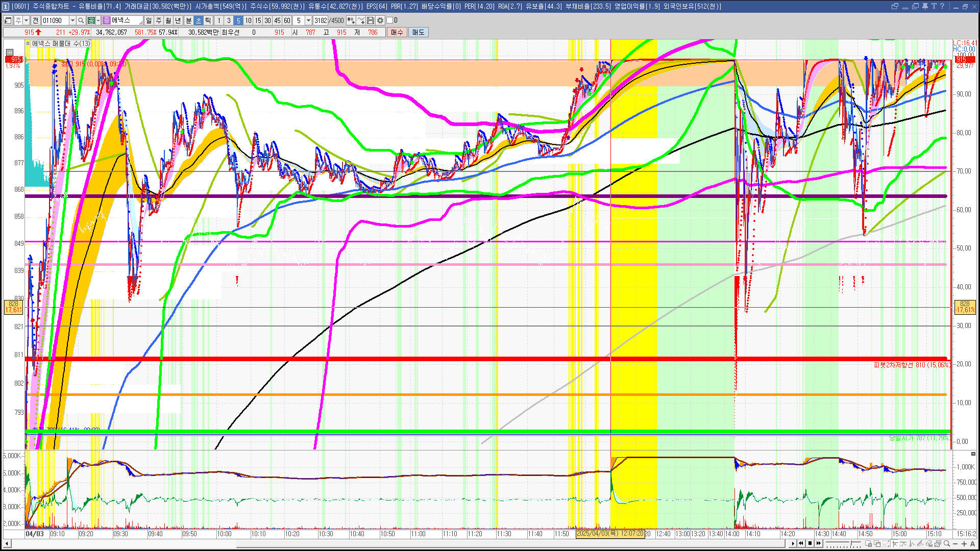Expand the interval value 5 dropdown
The image size is (980, 551).
click(x=308, y=20)
